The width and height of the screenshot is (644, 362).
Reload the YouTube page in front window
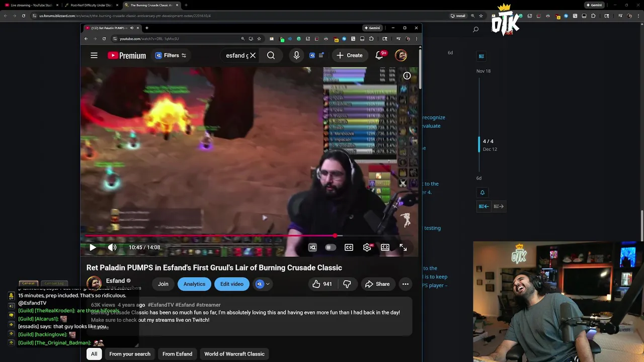click(104, 39)
